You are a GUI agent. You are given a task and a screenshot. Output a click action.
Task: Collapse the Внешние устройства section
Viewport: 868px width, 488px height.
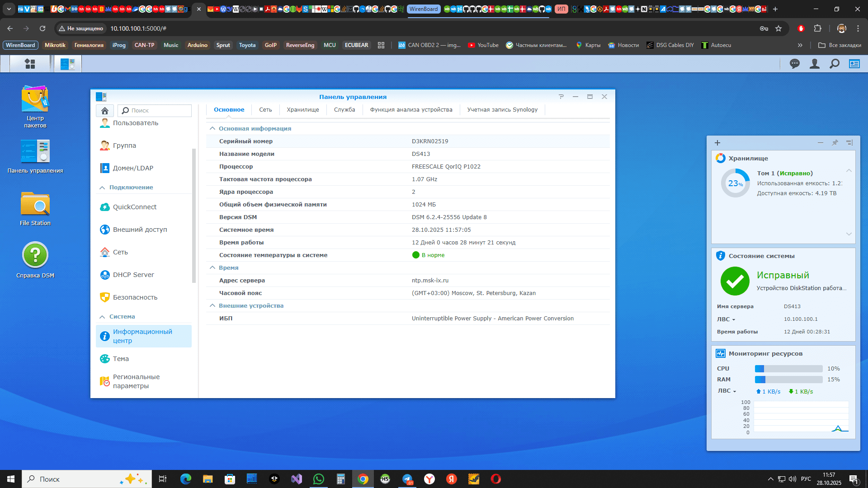(212, 306)
